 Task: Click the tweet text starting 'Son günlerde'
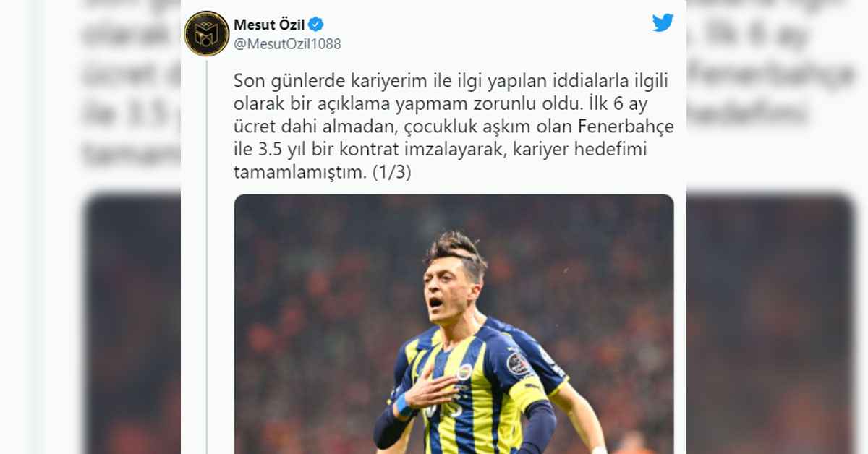click(x=454, y=126)
